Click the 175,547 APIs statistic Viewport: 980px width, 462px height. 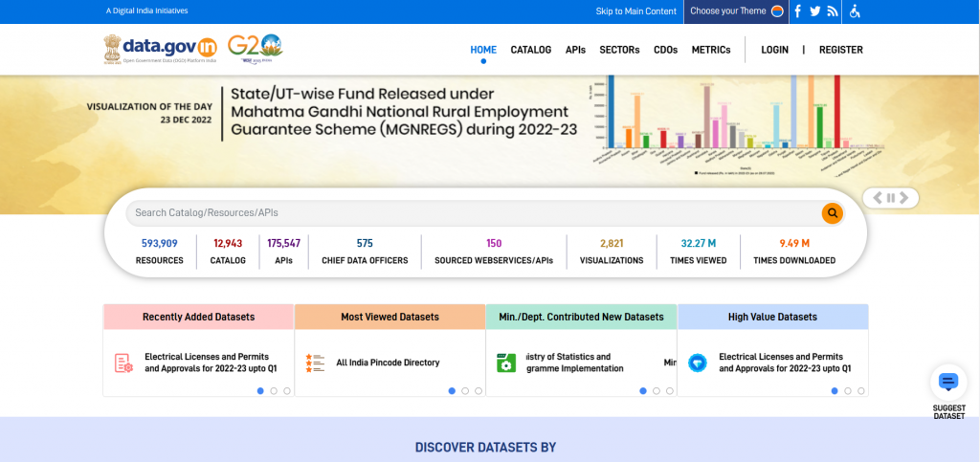pyautogui.click(x=283, y=252)
